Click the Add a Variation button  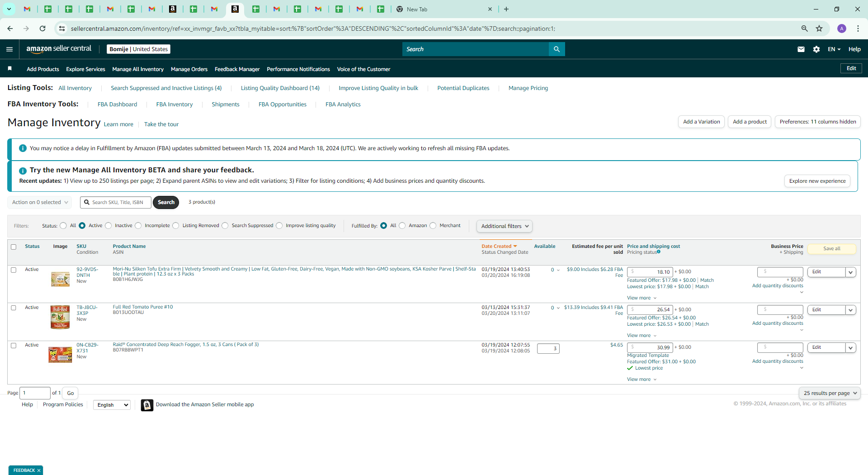coord(701,122)
